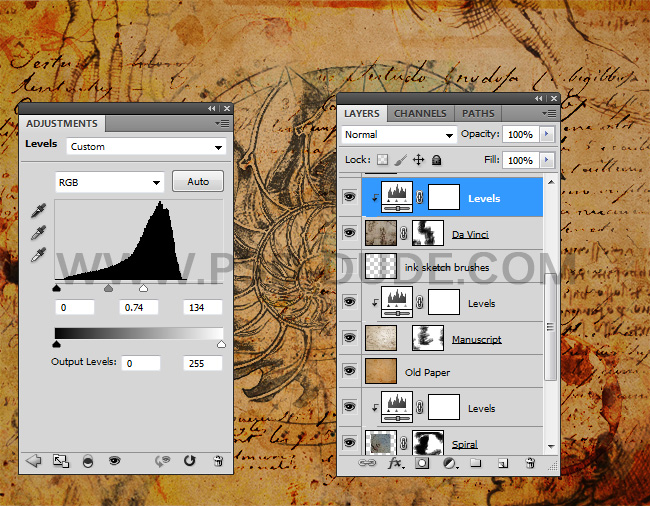Toggle lock all padlock icon

tap(437, 160)
